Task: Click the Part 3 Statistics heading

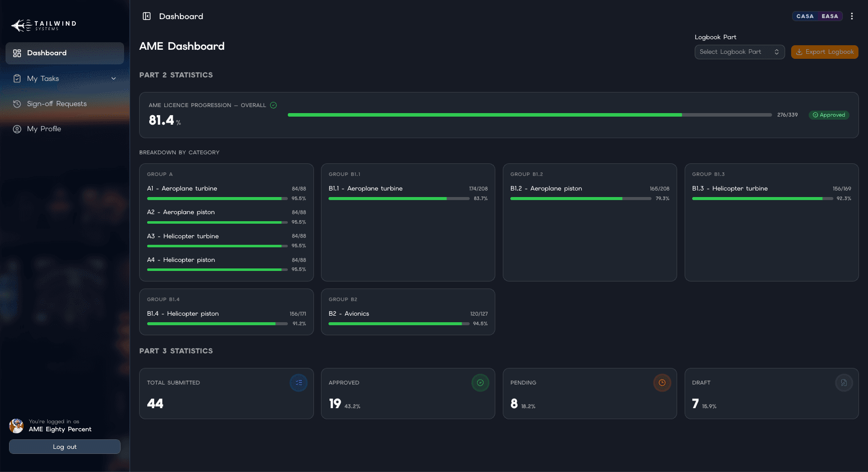Action: coord(176,351)
